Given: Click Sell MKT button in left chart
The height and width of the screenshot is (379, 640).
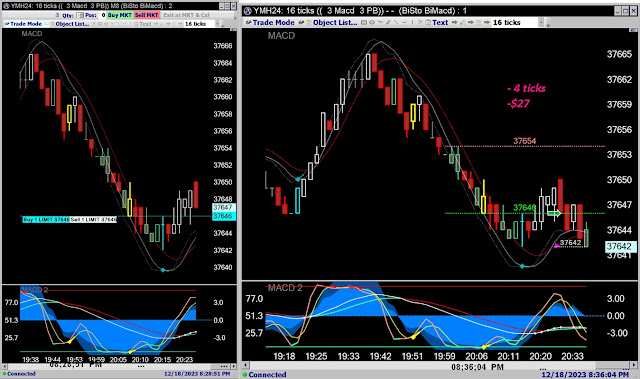Looking at the screenshot, I should 147,15.
